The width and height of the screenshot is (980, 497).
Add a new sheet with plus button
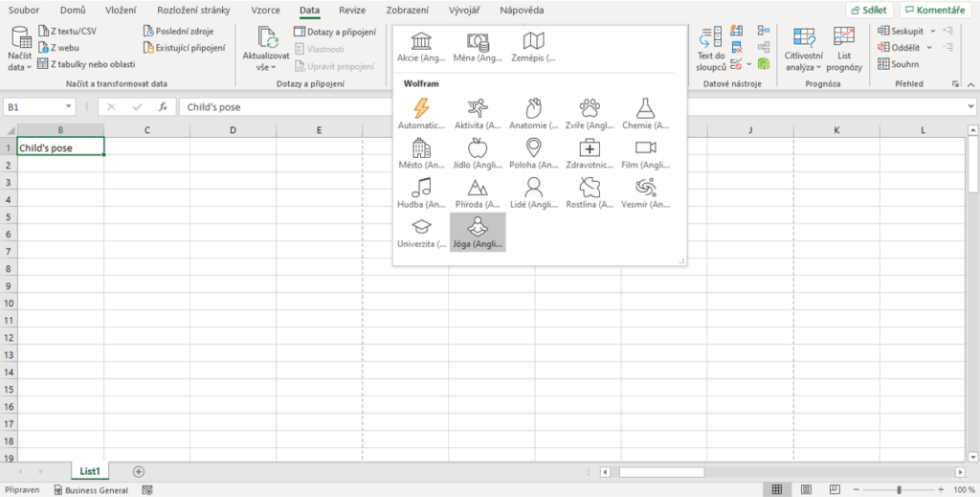tap(139, 471)
